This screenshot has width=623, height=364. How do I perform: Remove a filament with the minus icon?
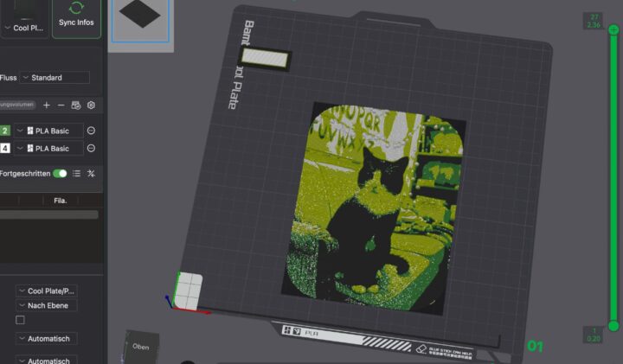tap(61, 105)
